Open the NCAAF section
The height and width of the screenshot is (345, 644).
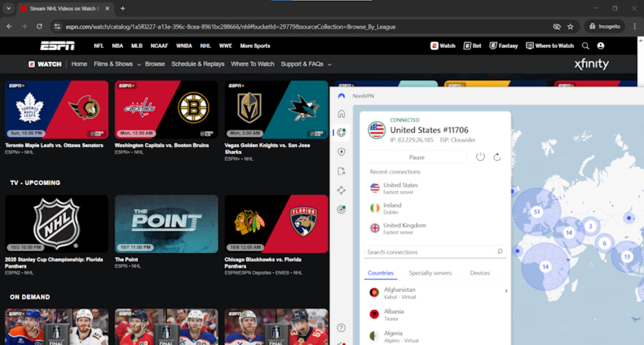coord(159,46)
